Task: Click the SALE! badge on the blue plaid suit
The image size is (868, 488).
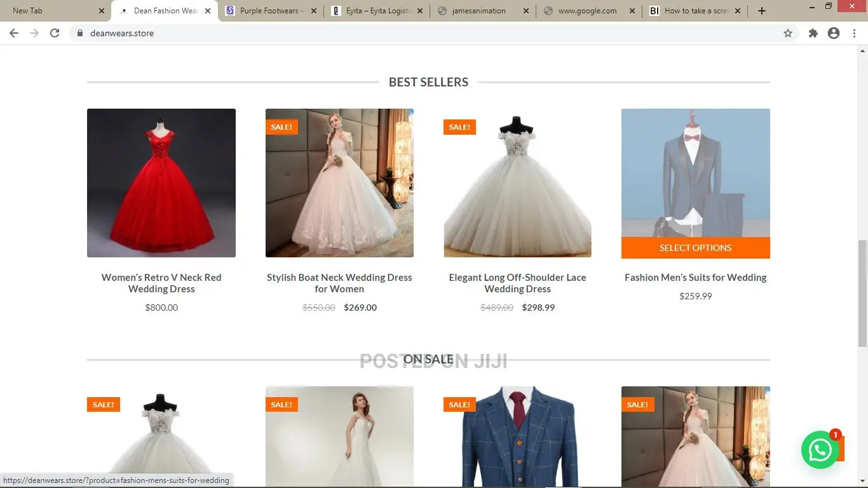Action: [459, 405]
